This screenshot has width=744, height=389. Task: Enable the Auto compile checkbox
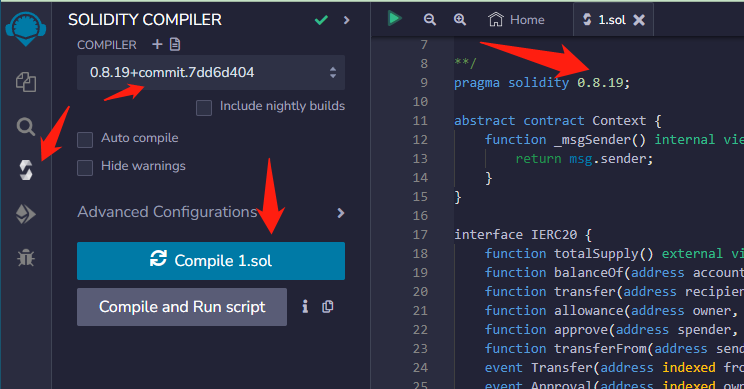(x=85, y=140)
